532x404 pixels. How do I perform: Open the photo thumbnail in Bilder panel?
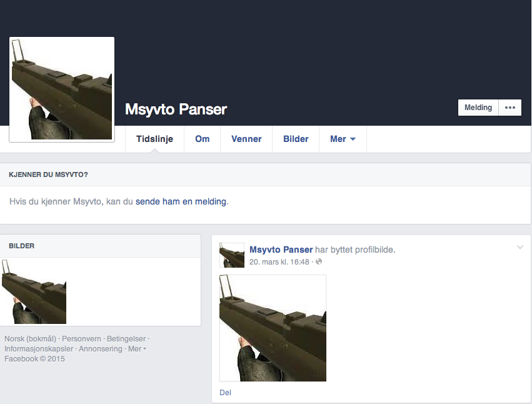pos(34,291)
